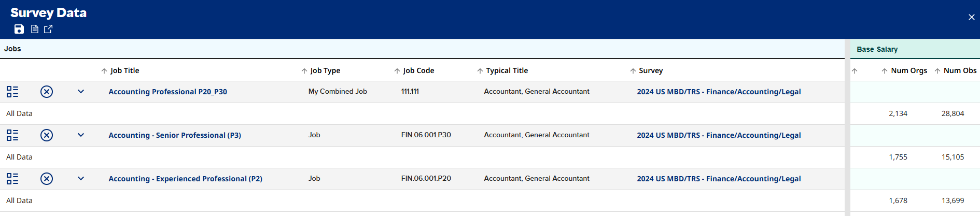Open Accounting Professional P20_P30 job link

167,92
